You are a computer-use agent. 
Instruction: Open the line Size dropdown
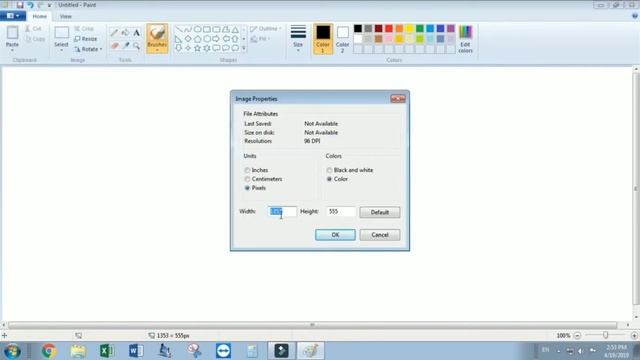click(298, 39)
